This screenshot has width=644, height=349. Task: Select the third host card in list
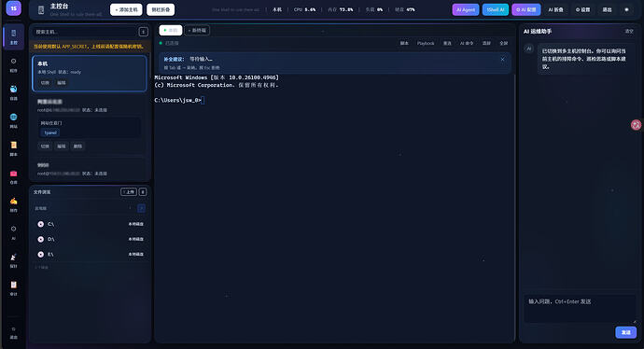(89, 169)
